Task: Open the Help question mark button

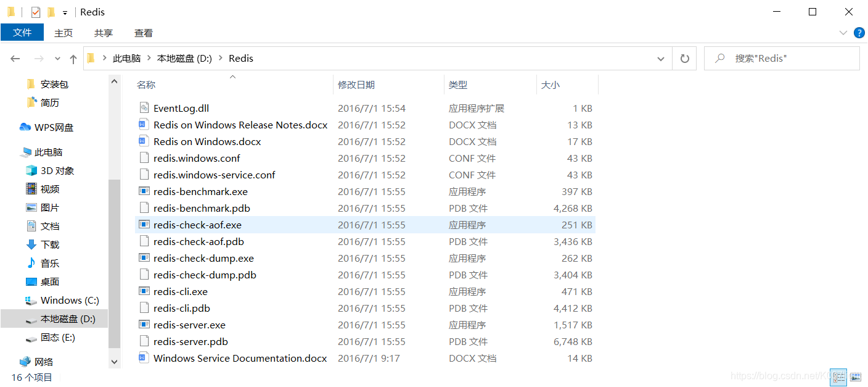Action: coord(859,33)
